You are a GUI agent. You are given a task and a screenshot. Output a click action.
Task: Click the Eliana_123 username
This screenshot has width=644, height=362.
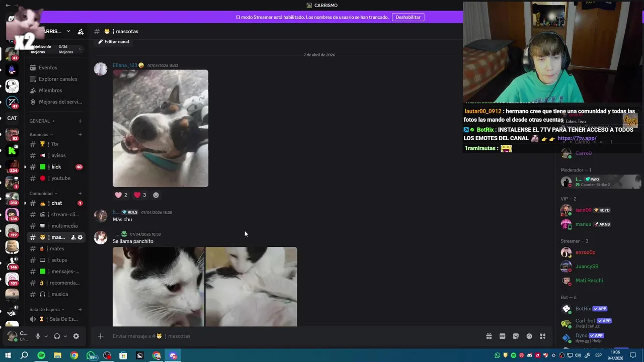pyautogui.click(x=125, y=65)
